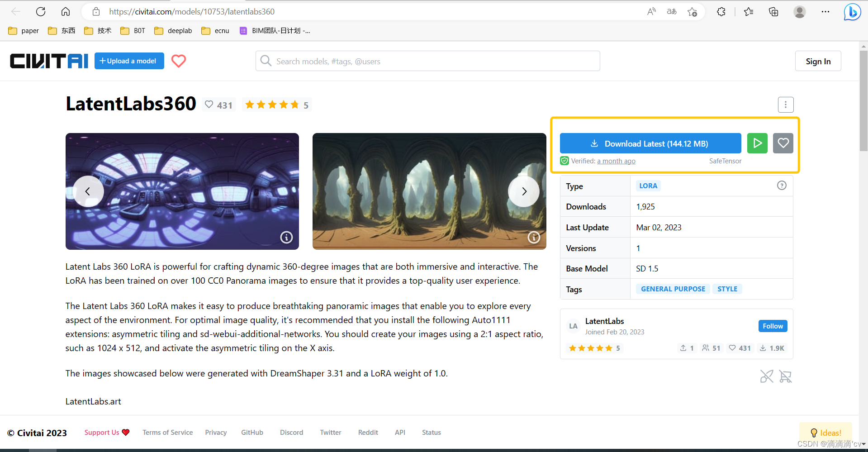The width and height of the screenshot is (868, 452).
Task: Click the gray heart favorite button
Action: [783, 143]
